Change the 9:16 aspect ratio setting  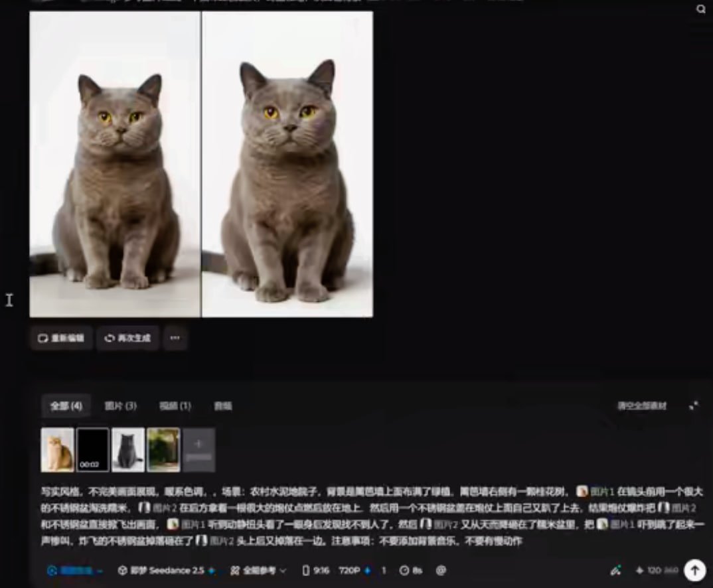pos(315,571)
